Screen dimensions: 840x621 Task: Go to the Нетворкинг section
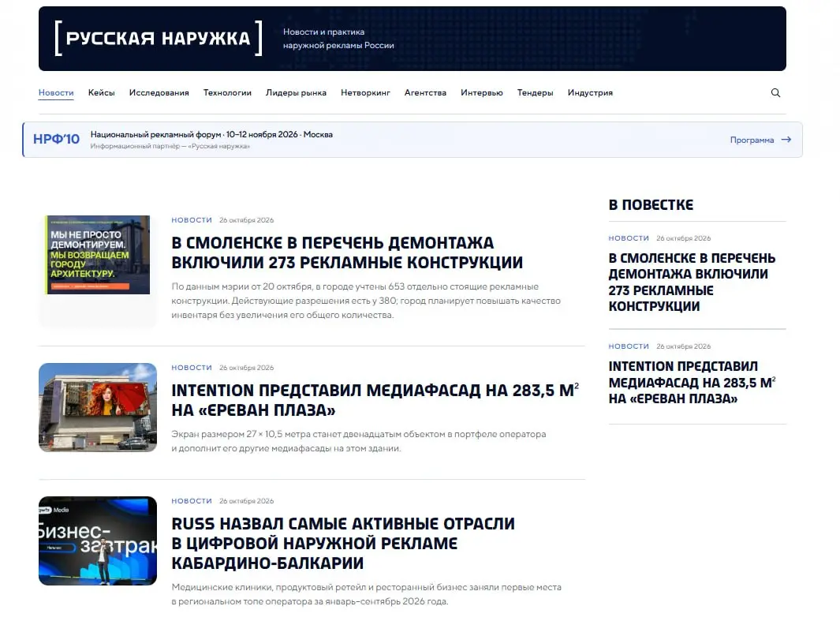click(365, 92)
